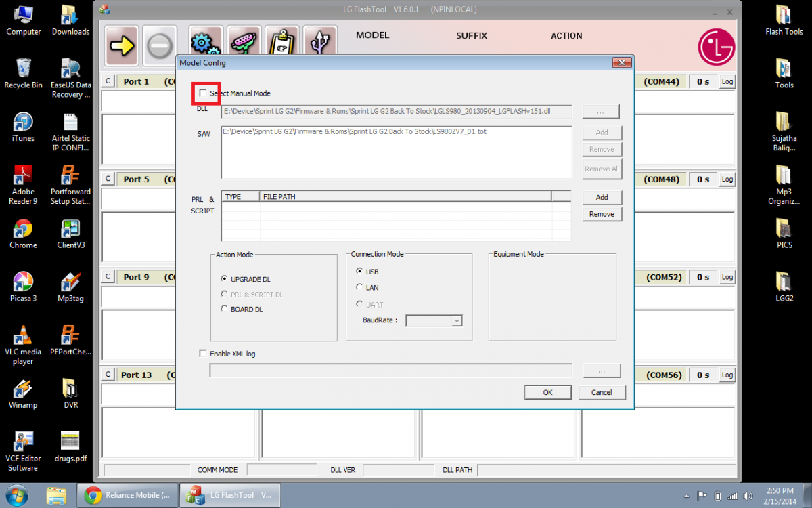Image resolution: width=812 pixels, height=508 pixels.
Task: Open Log for the COM48 port
Action: pos(727,179)
